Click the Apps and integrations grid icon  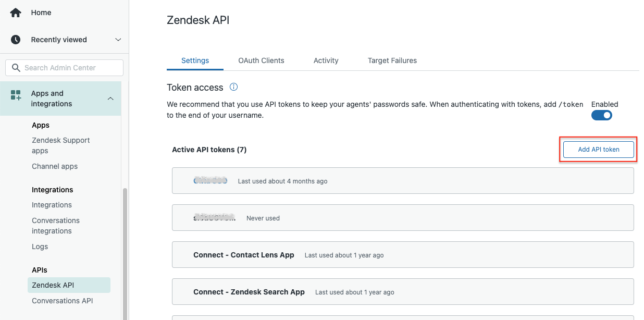(16, 95)
